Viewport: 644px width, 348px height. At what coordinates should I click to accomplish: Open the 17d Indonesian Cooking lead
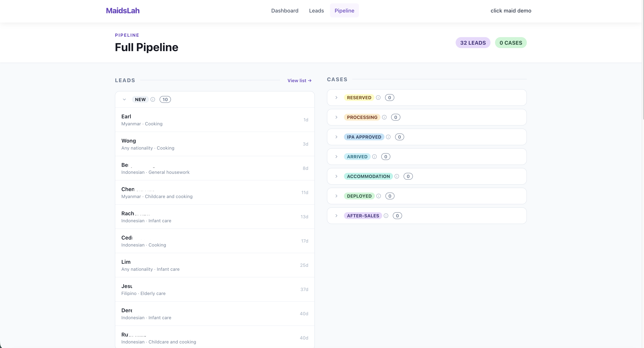(x=215, y=241)
